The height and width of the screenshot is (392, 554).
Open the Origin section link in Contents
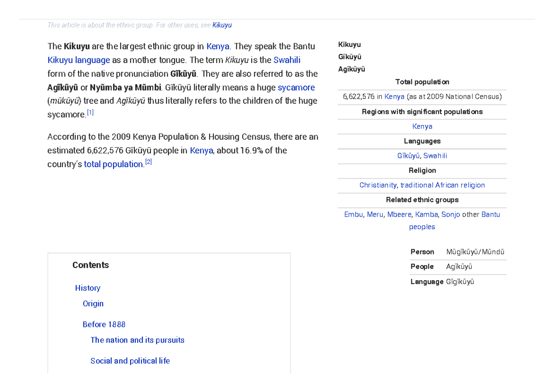93,303
